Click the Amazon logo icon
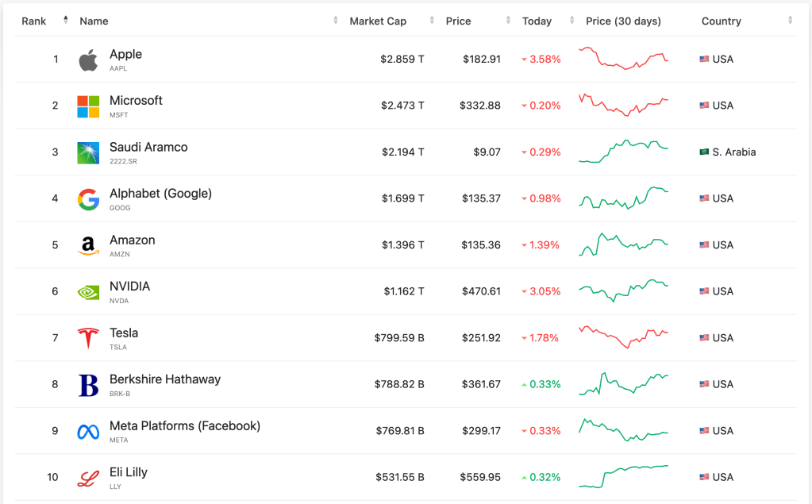Screen dimensions: 812x504 click(88, 245)
